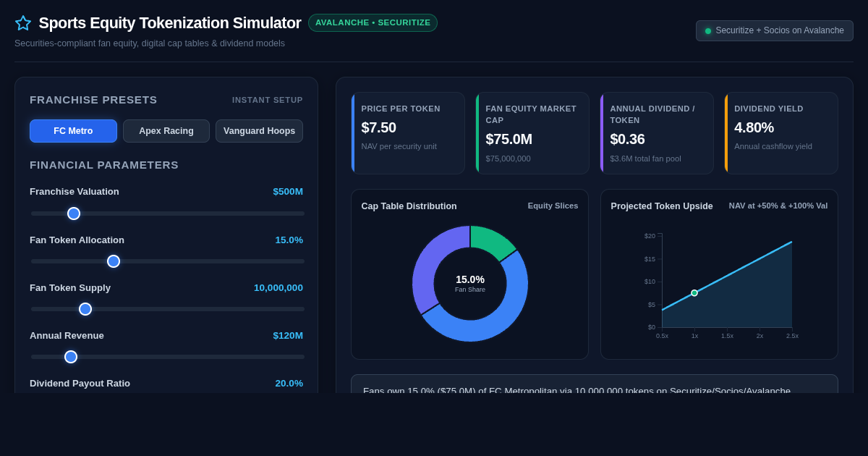
Task: Click the Dividend Payout Ratio label
Action: [80, 383]
